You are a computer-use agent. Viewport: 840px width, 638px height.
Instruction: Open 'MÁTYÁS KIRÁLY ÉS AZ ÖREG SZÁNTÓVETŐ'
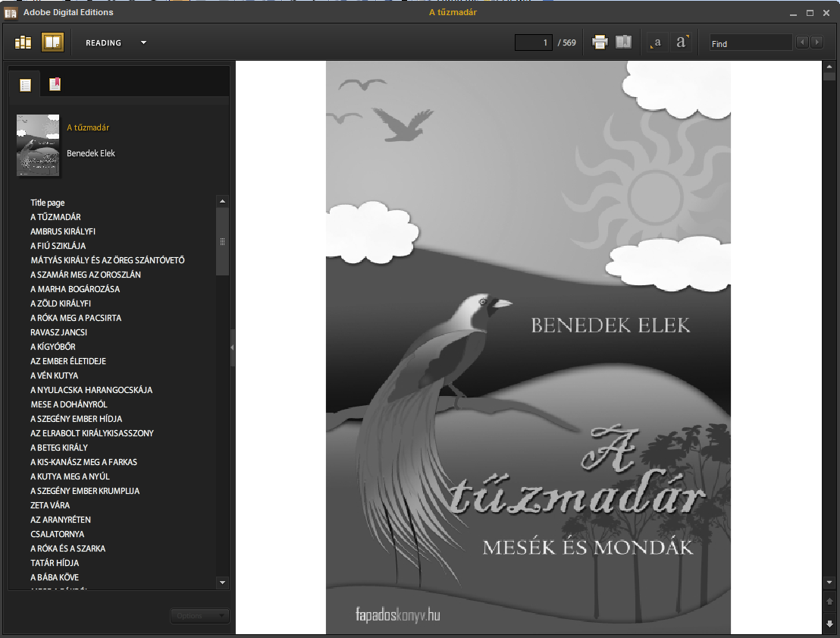coord(107,260)
